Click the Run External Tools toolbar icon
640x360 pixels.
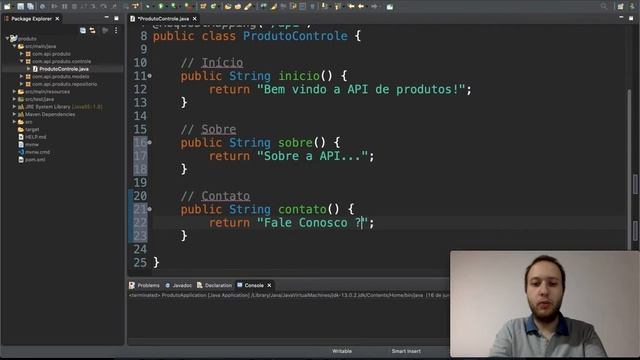point(188,7)
